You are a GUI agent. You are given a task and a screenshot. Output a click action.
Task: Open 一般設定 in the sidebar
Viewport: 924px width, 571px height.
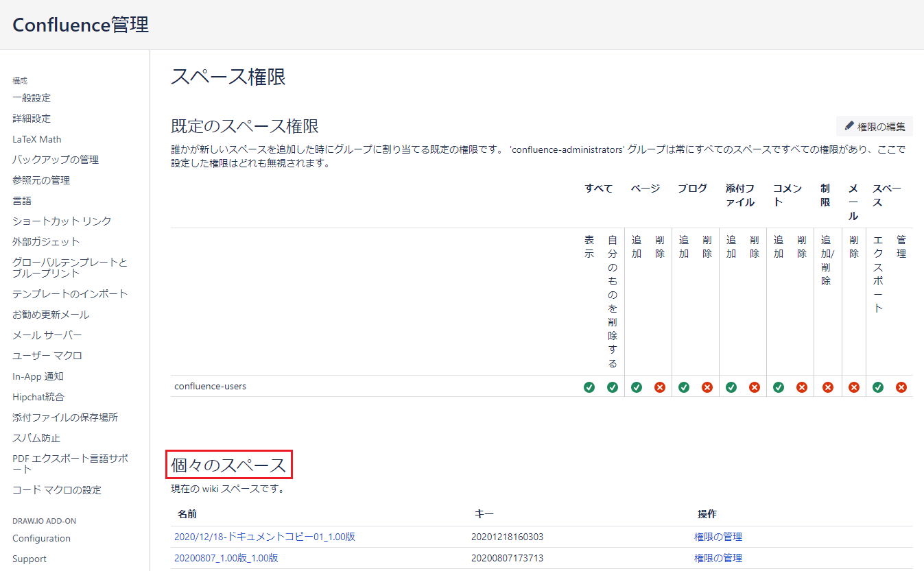click(32, 98)
